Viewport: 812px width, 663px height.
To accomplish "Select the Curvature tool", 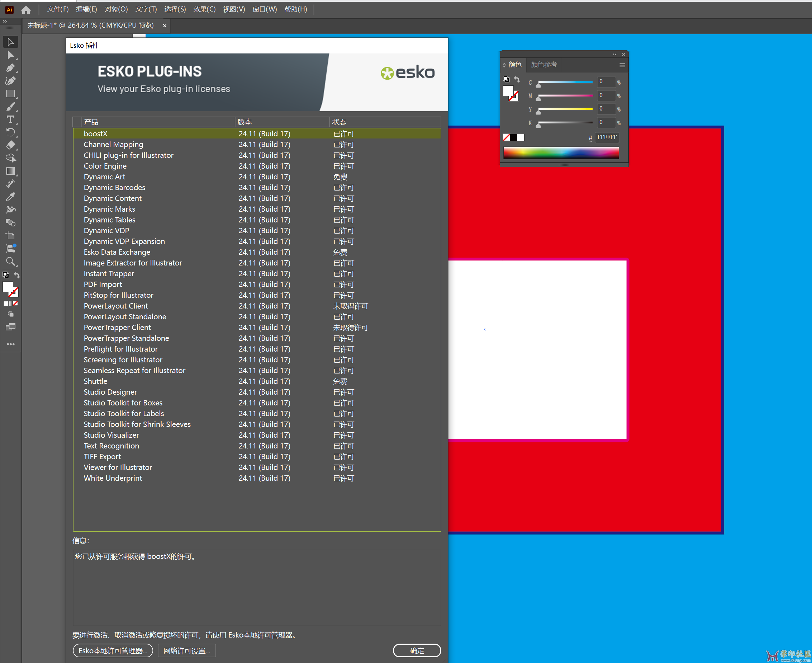I will (11, 81).
